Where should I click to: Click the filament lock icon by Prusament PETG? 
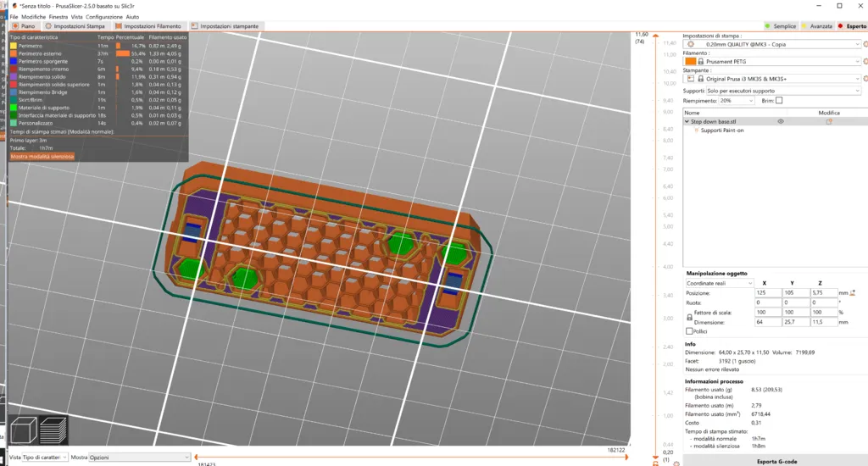coord(701,62)
